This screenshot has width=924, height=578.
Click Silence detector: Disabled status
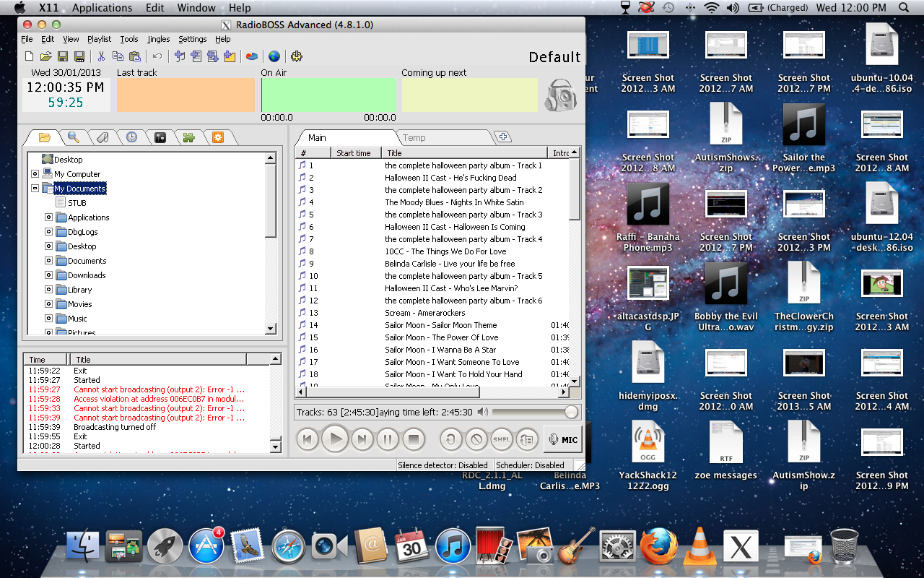tap(443, 465)
